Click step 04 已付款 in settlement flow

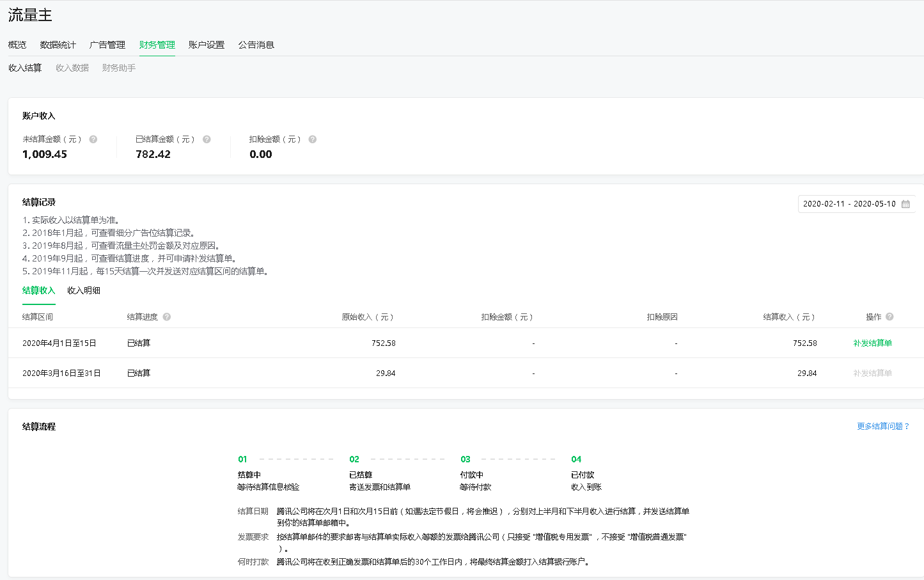[583, 475]
